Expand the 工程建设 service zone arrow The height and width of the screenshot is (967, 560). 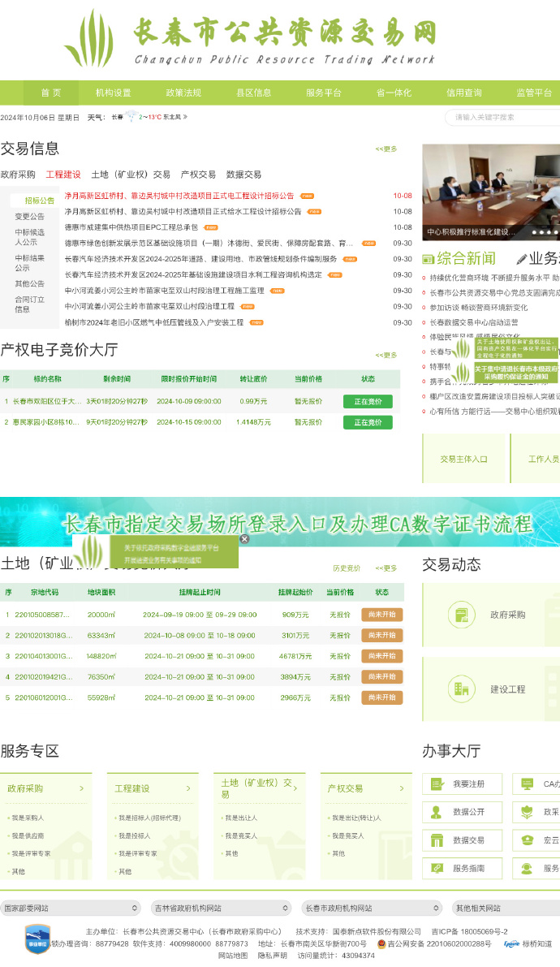[x=188, y=788]
